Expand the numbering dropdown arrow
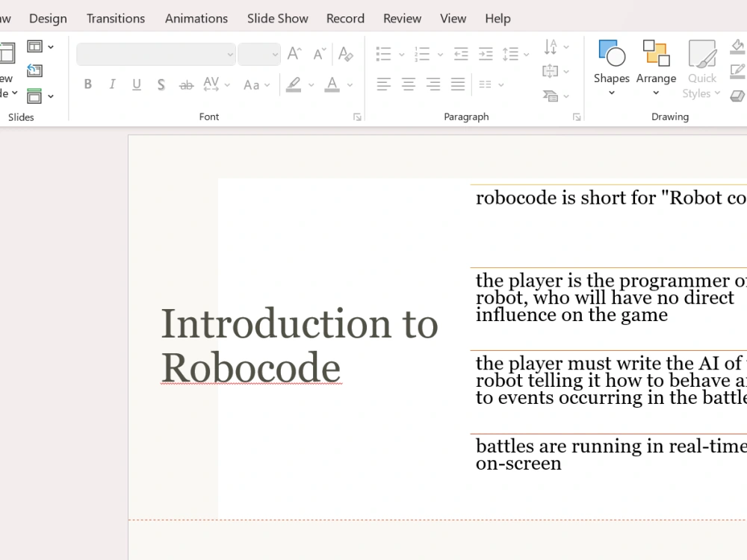Viewport: 747px width, 560px height. tap(440, 55)
